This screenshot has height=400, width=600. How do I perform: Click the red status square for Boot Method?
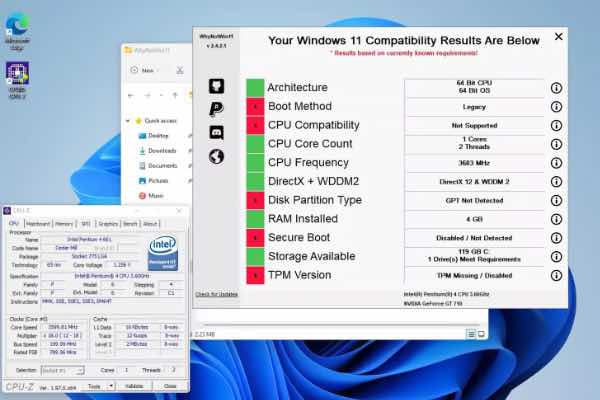(255, 107)
